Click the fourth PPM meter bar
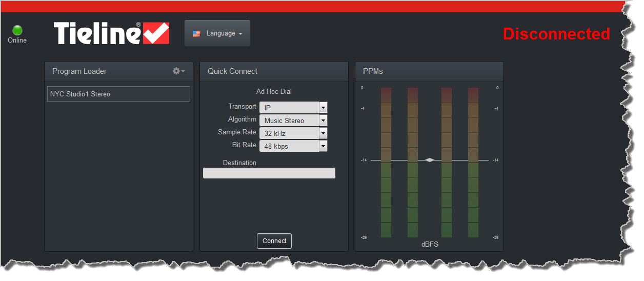 point(473,163)
